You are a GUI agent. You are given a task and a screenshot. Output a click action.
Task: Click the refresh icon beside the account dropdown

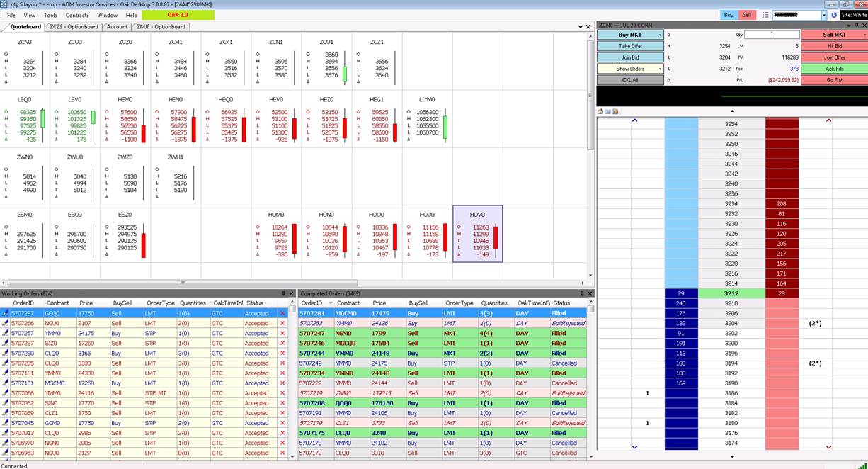click(x=833, y=15)
